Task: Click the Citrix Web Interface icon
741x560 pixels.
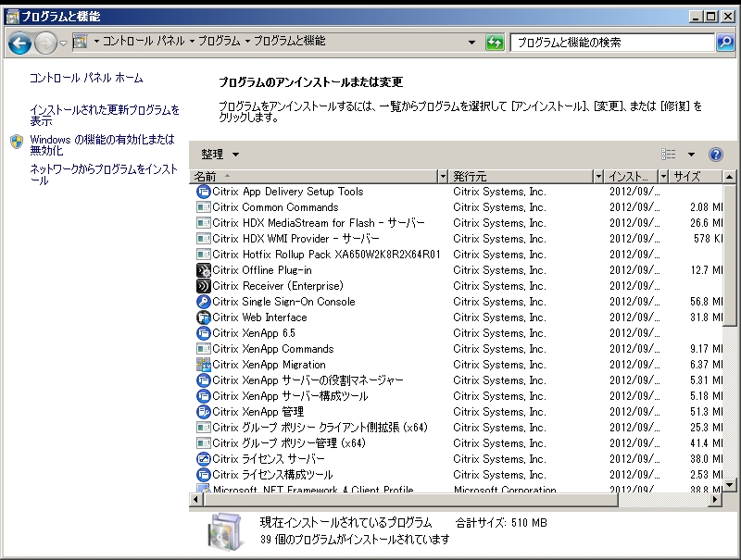Action: (x=204, y=317)
